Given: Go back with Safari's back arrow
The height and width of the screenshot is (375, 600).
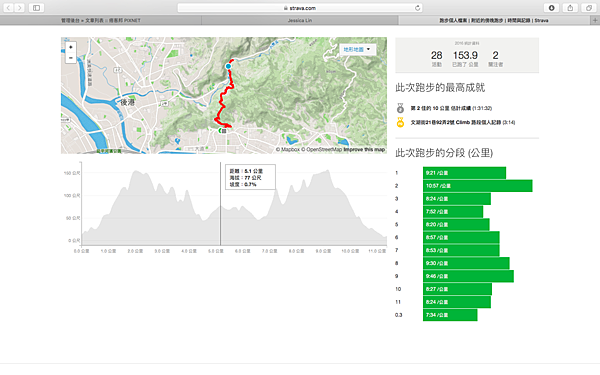Looking at the screenshot, I should tap(8, 8).
